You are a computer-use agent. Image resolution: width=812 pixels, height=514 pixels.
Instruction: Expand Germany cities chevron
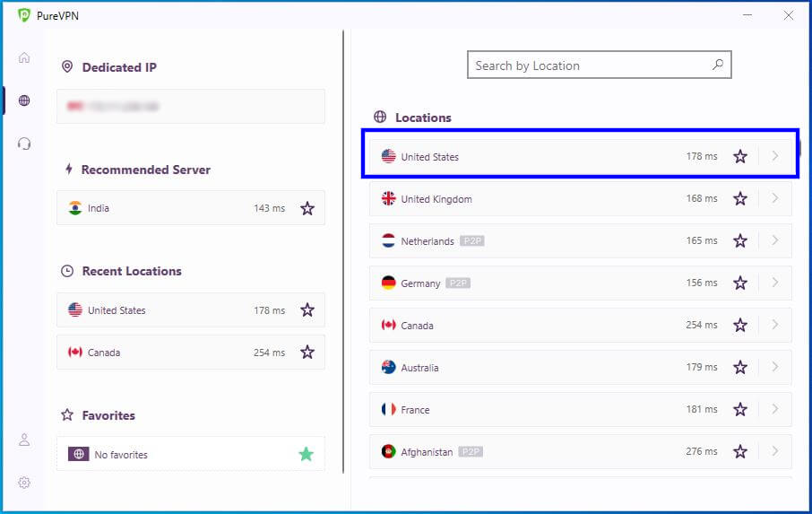[x=775, y=283]
